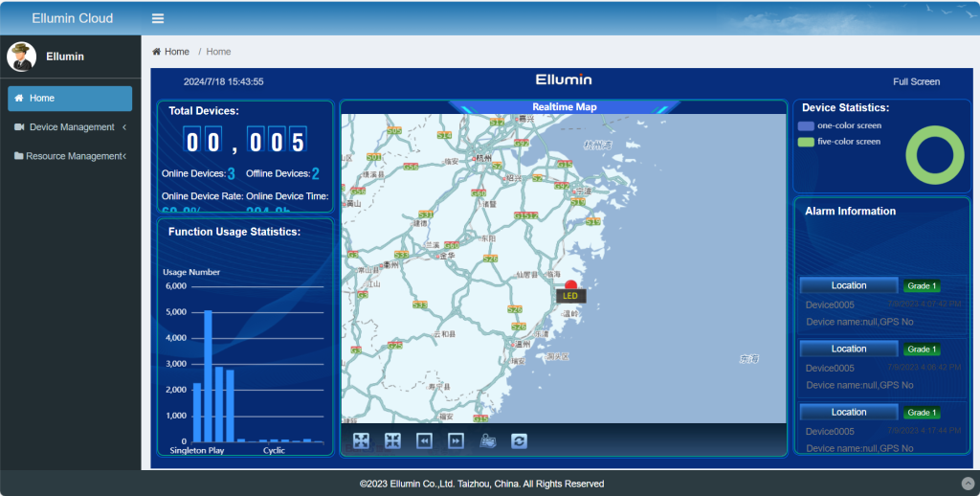Click the tallest bar in usage chart
This screenshot has height=496, width=980.
click(208, 375)
